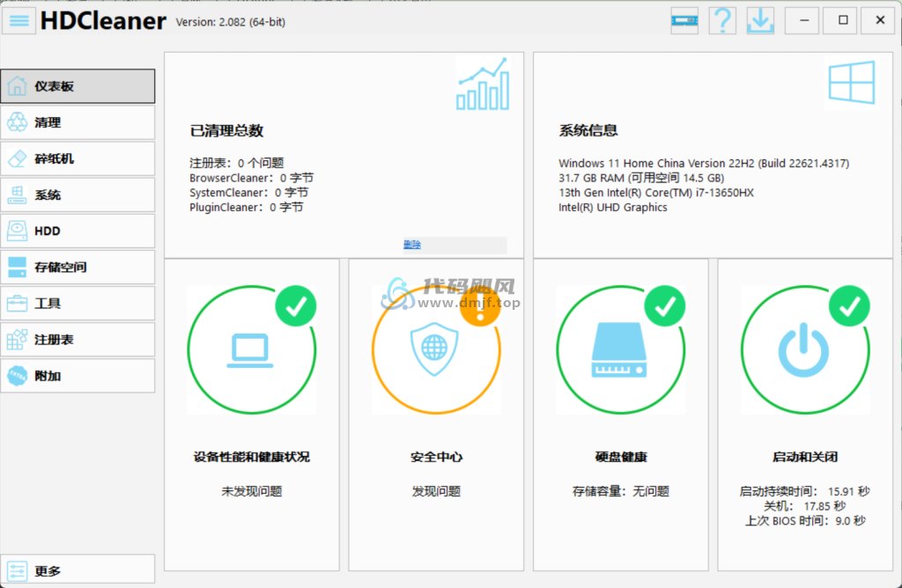Click the 关机 17.85 秒 line
The height and width of the screenshot is (588, 902).
pos(805,506)
